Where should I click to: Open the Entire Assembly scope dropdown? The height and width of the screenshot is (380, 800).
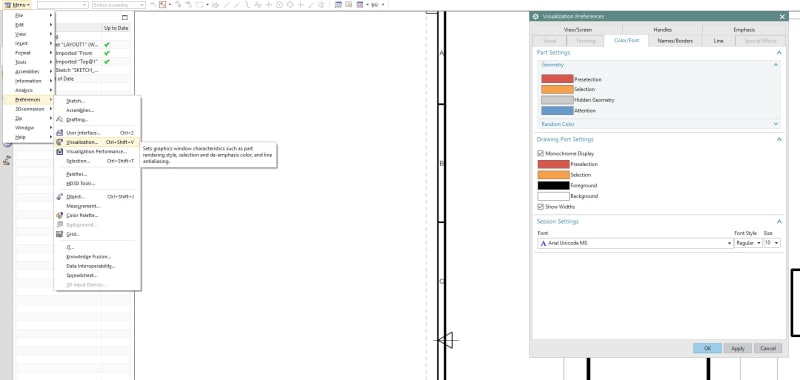pos(119,5)
